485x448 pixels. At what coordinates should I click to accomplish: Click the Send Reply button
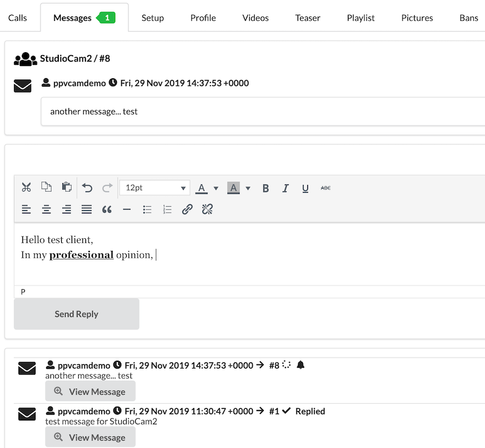click(76, 314)
